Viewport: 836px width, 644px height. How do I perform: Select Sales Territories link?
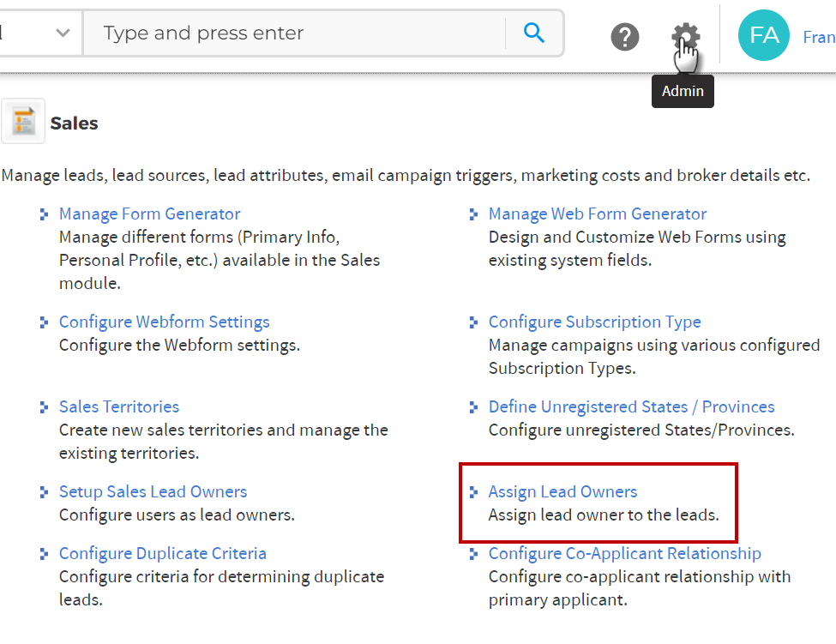(x=118, y=407)
